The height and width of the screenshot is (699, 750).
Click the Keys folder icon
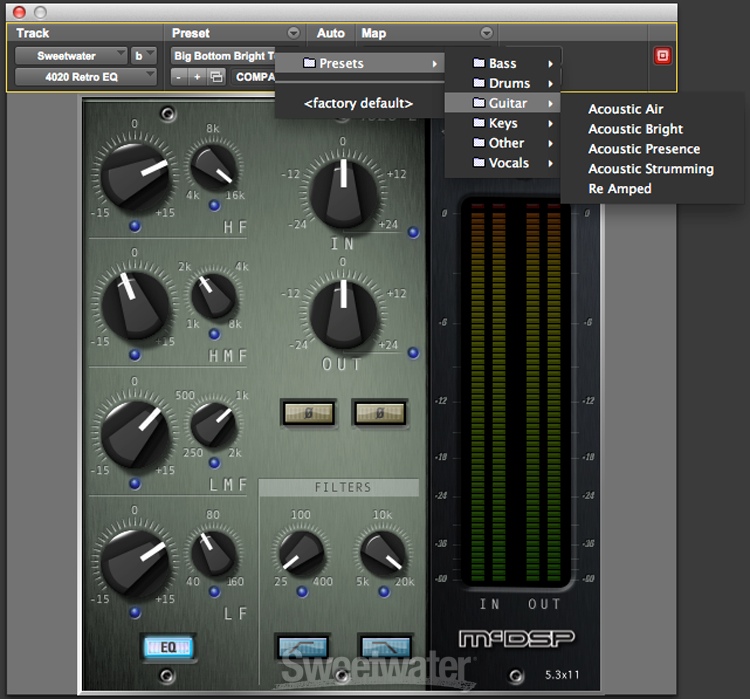479,123
